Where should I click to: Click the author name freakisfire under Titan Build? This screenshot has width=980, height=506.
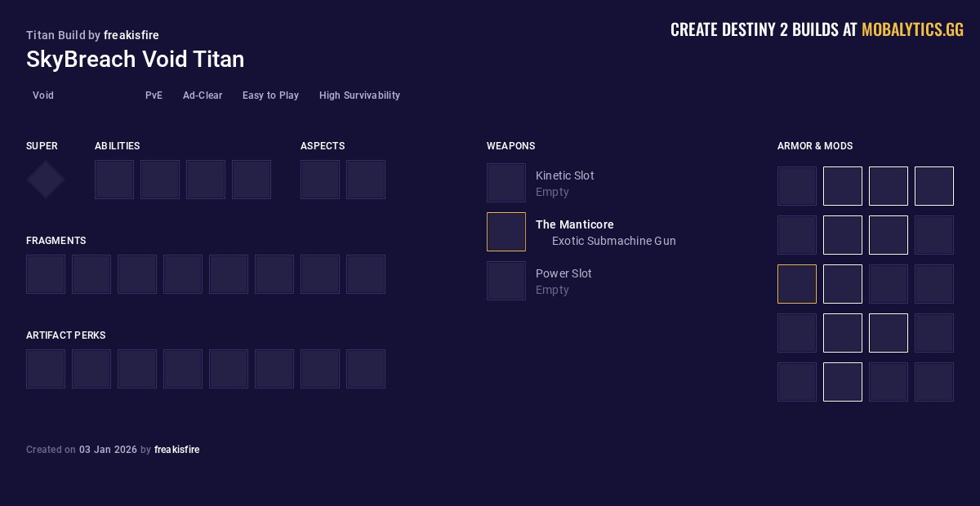tap(131, 35)
